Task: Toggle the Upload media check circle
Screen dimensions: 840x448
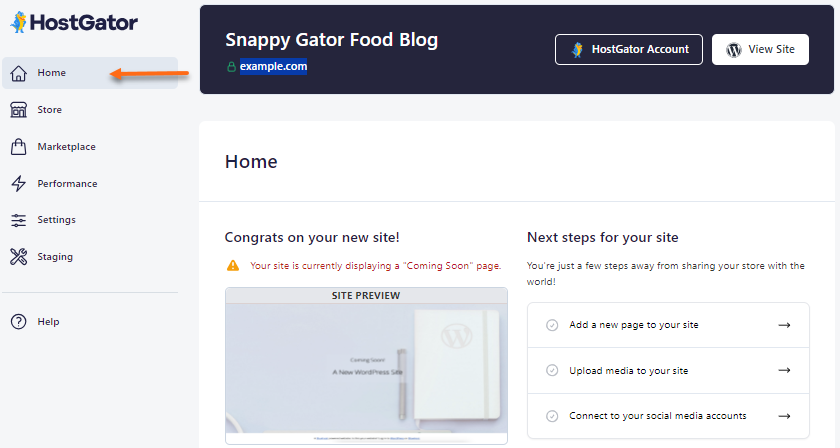Action: tap(552, 370)
